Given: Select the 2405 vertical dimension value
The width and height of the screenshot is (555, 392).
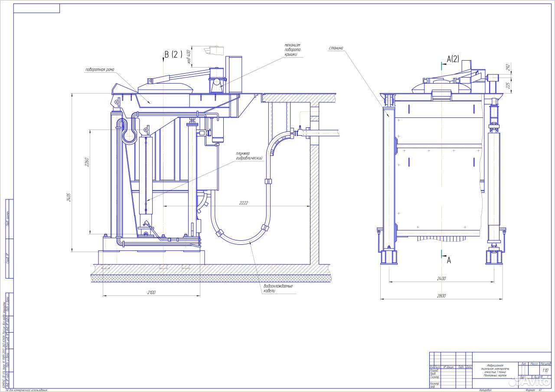Looking at the screenshot, I should click(69, 198).
